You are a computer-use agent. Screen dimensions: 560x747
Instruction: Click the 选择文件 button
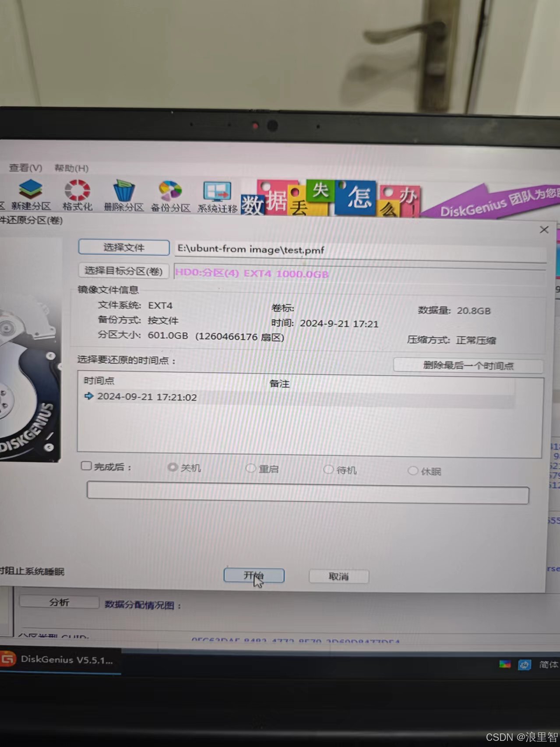tap(124, 247)
